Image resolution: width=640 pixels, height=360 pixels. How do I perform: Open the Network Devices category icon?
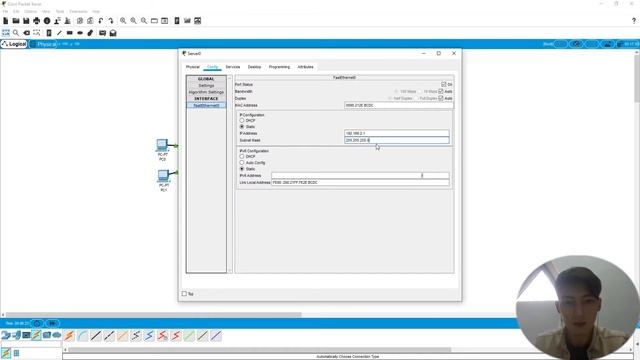point(6,335)
